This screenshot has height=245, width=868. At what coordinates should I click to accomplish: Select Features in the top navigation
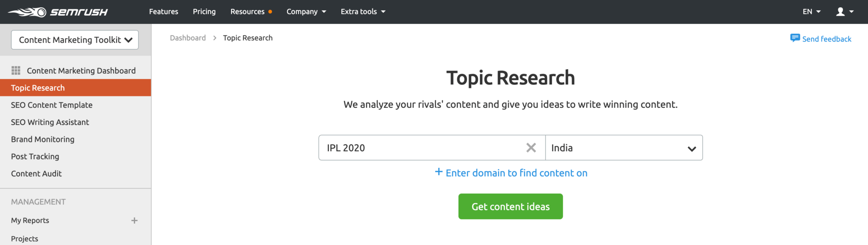(164, 11)
